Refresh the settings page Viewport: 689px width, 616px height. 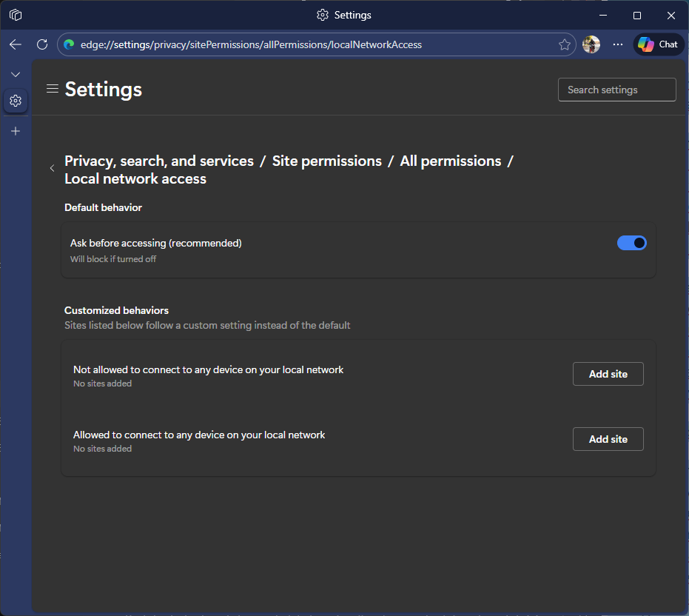(x=42, y=44)
